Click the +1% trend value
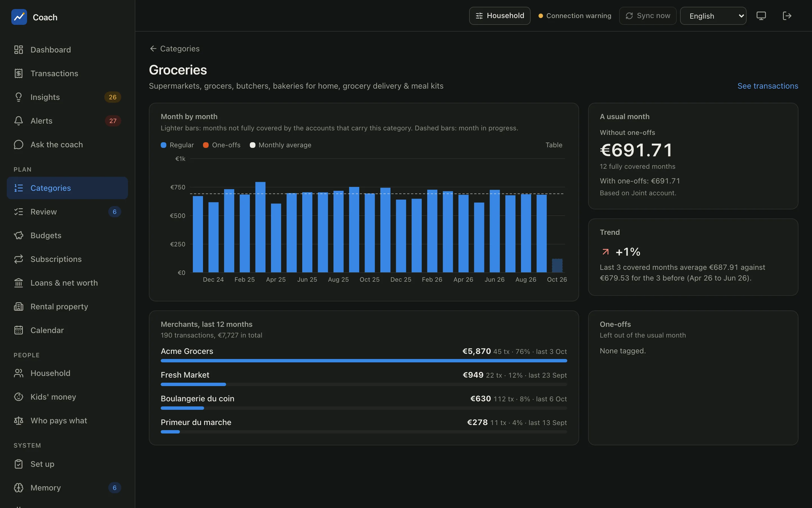Viewport: 812px width, 508px height. [628, 252]
